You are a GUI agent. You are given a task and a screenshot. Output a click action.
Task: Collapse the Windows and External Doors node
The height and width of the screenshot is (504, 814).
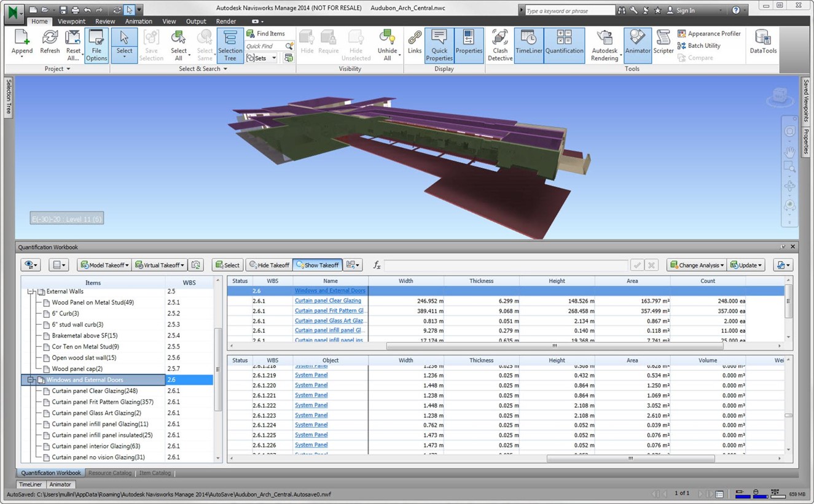point(30,380)
